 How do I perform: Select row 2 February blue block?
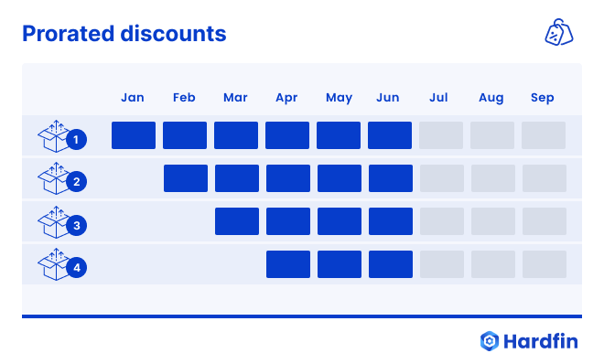(x=186, y=178)
